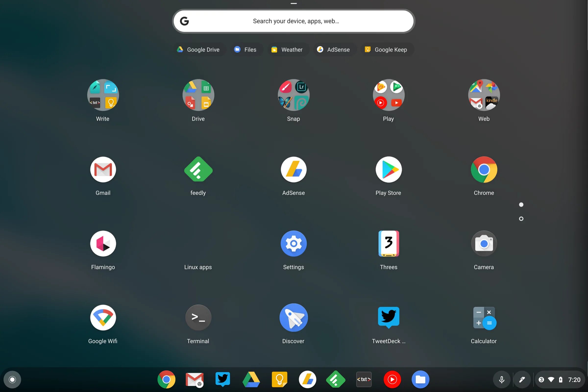Open TweetDeck
The height and width of the screenshot is (392, 588).
(x=388, y=317)
